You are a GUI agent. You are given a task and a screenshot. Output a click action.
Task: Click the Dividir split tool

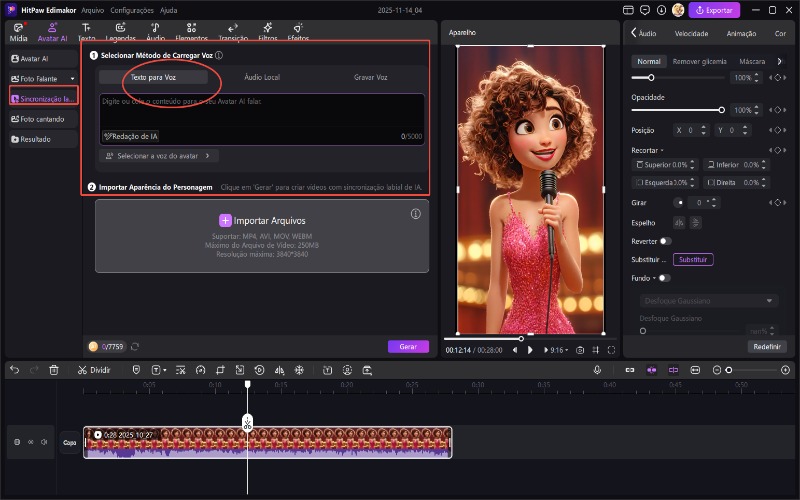94,369
